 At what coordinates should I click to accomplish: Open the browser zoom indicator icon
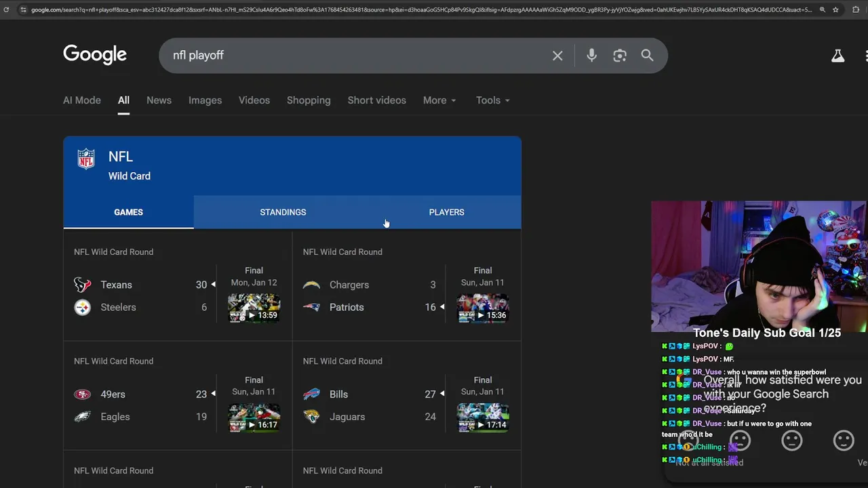pos(823,9)
